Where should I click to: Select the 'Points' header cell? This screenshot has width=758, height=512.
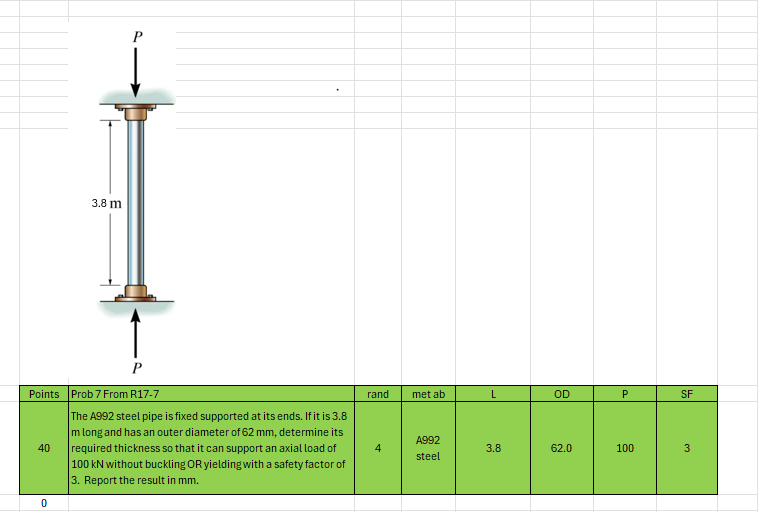pyautogui.click(x=44, y=394)
